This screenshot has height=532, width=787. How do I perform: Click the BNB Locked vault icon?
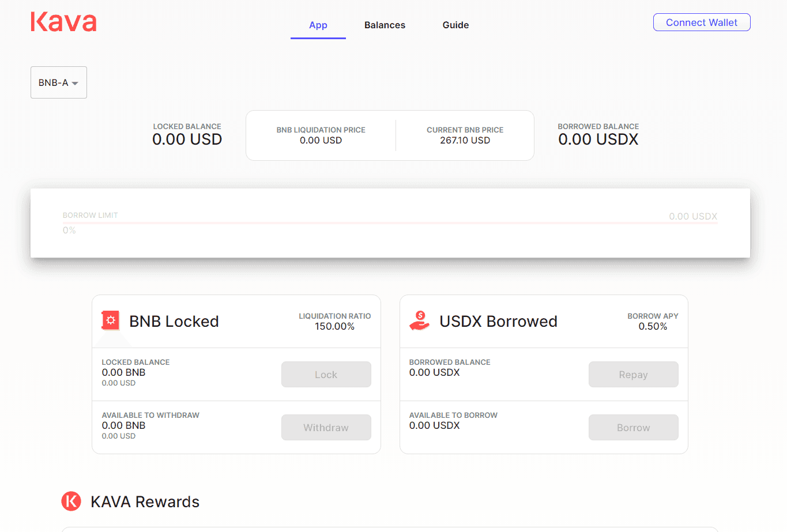pos(110,320)
